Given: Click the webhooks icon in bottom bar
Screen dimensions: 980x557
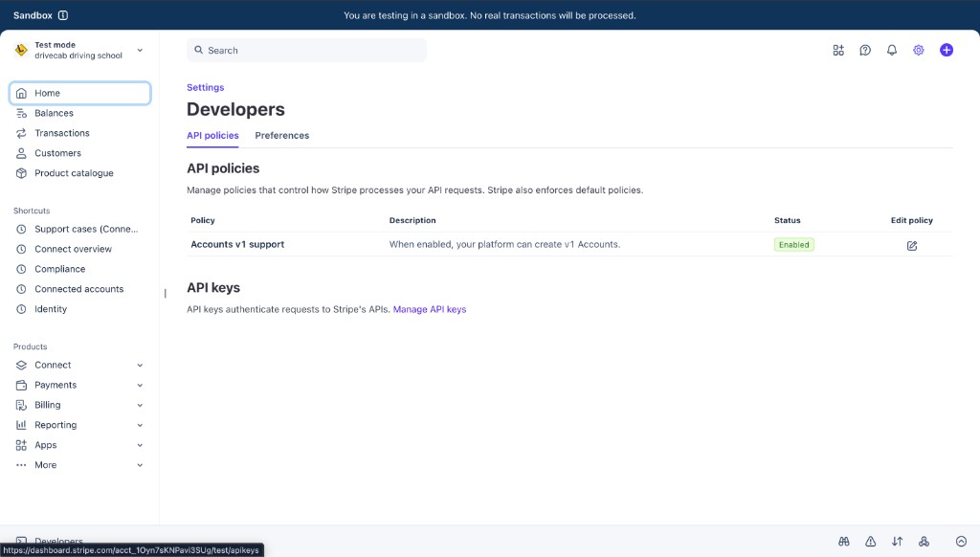Looking at the screenshot, I should click(924, 542).
